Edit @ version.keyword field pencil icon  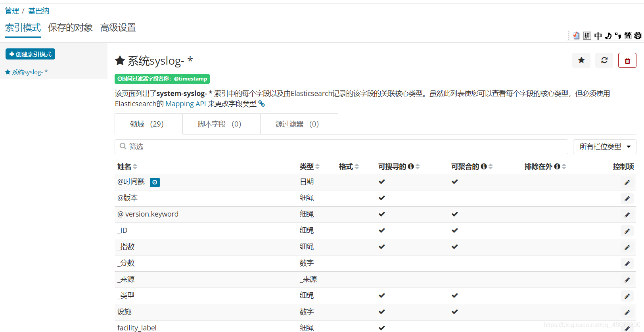[x=627, y=215]
